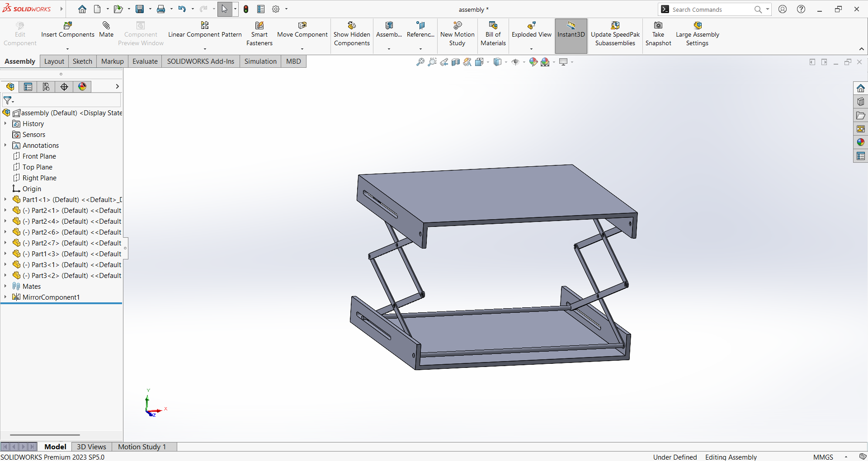
Task: Open the Motion Study 1 tab
Action: point(142,447)
